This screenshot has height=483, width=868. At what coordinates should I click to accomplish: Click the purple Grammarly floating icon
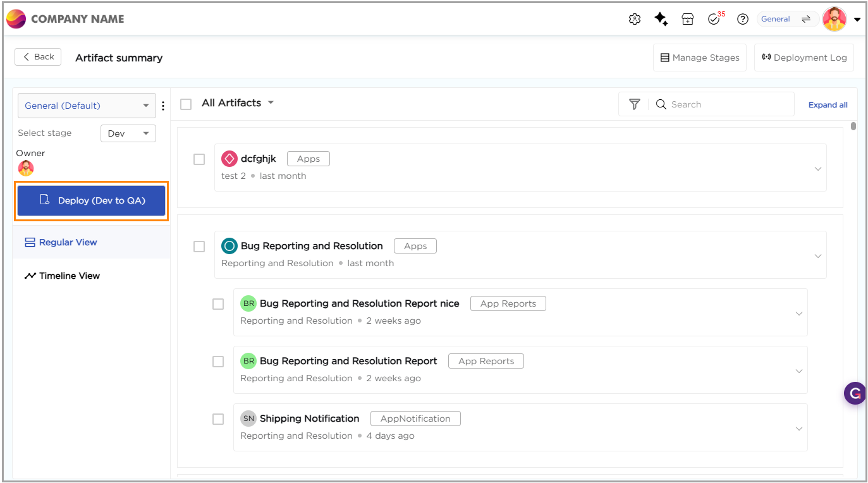pyautogui.click(x=855, y=393)
